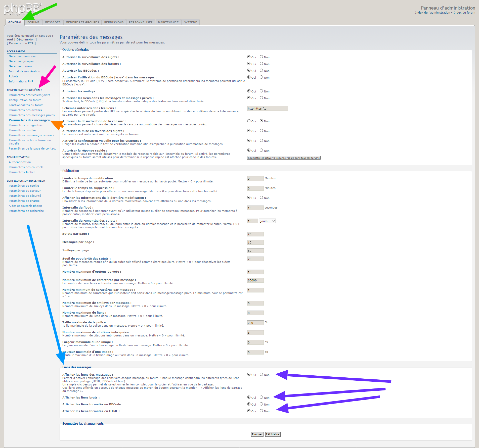Click the Intervalle de flood seconds field

(255, 208)
